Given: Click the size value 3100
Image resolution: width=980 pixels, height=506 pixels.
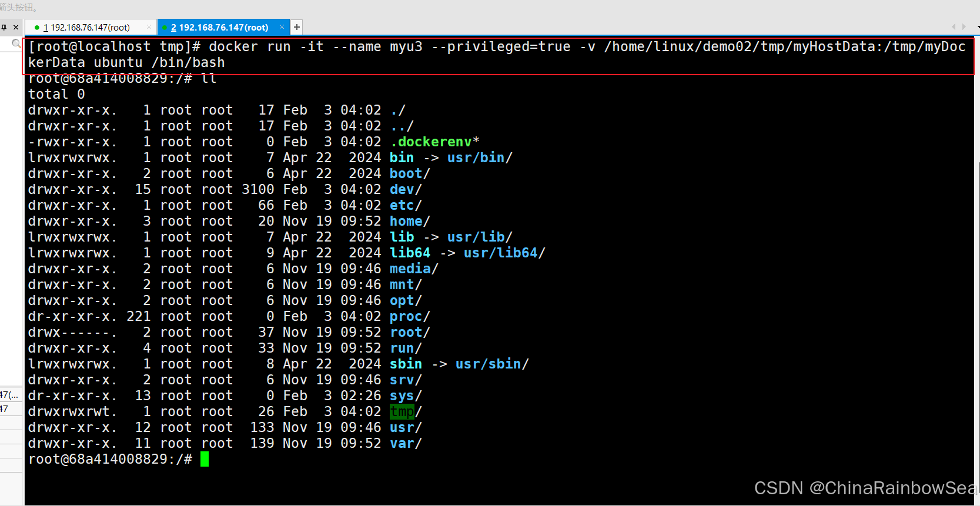Looking at the screenshot, I should [258, 189].
